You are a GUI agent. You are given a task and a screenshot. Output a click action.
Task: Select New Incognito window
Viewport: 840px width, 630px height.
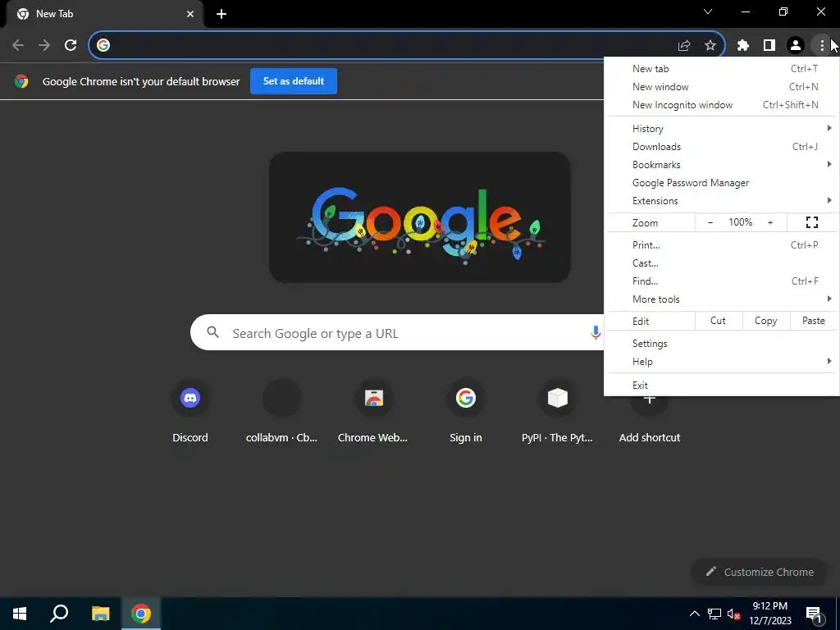722,105
